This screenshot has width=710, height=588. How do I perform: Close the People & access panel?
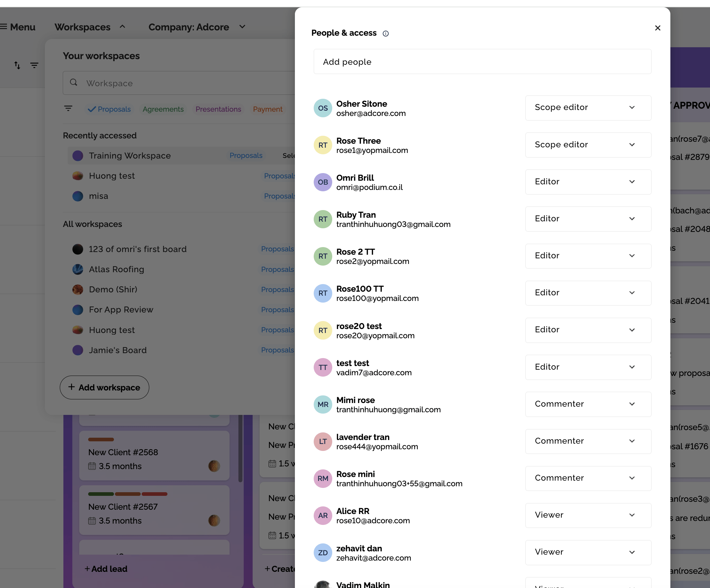657,28
